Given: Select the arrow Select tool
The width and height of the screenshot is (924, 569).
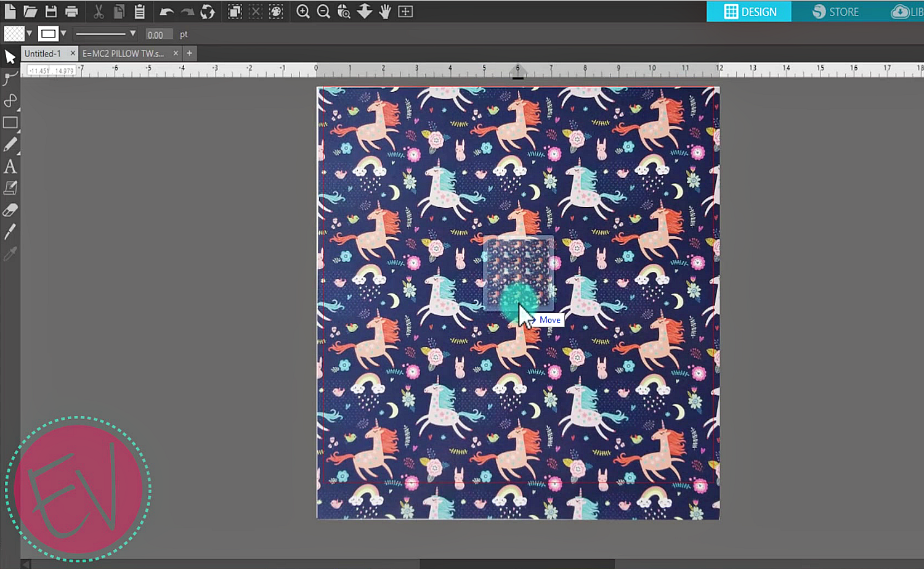Looking at the screenshot, I should [x=10, y=57].
